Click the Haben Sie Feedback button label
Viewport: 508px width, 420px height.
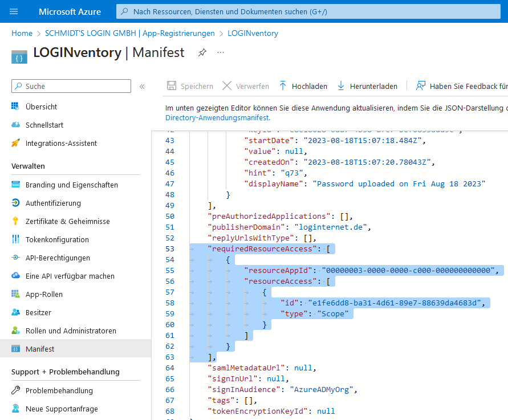(469, 87)
